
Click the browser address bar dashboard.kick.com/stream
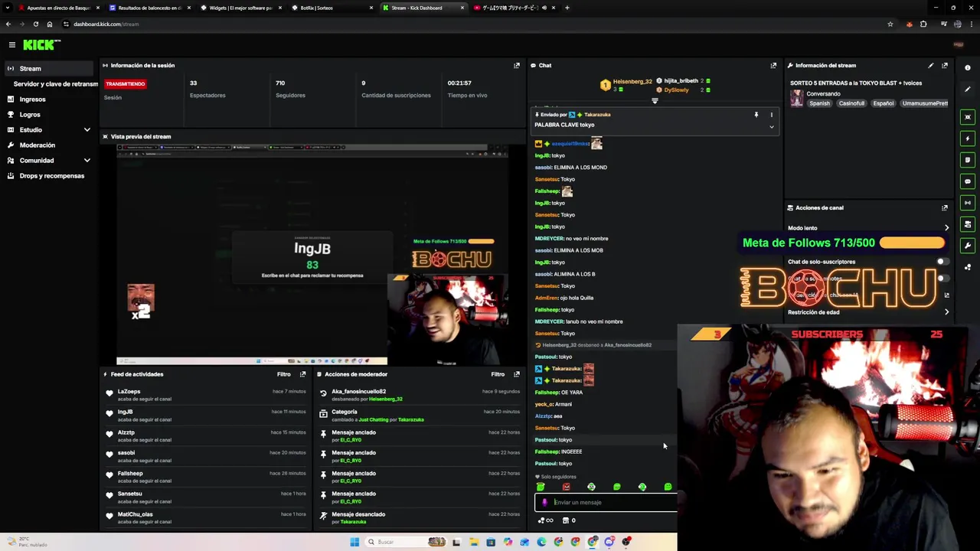[106, 24]
